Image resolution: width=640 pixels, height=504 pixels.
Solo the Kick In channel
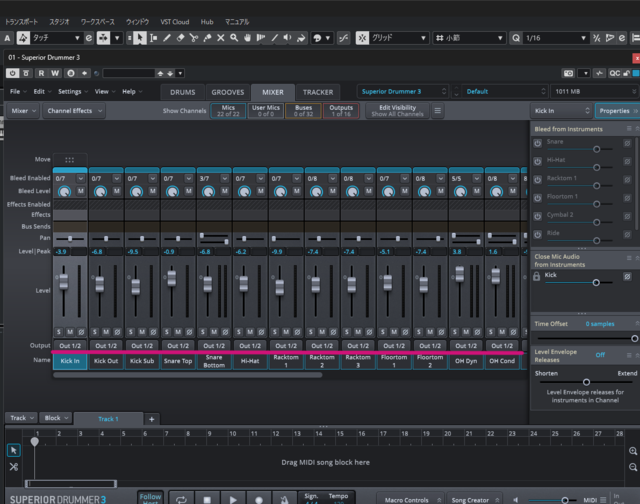tap(59, 331)
